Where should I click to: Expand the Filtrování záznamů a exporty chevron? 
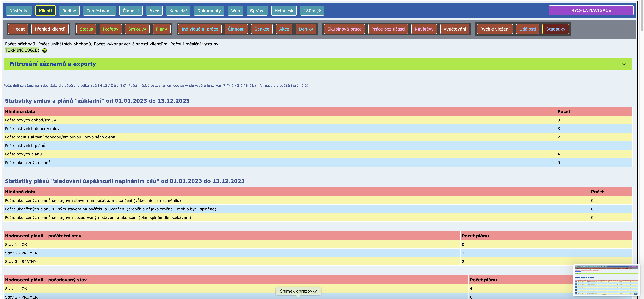tap(624, 64)
